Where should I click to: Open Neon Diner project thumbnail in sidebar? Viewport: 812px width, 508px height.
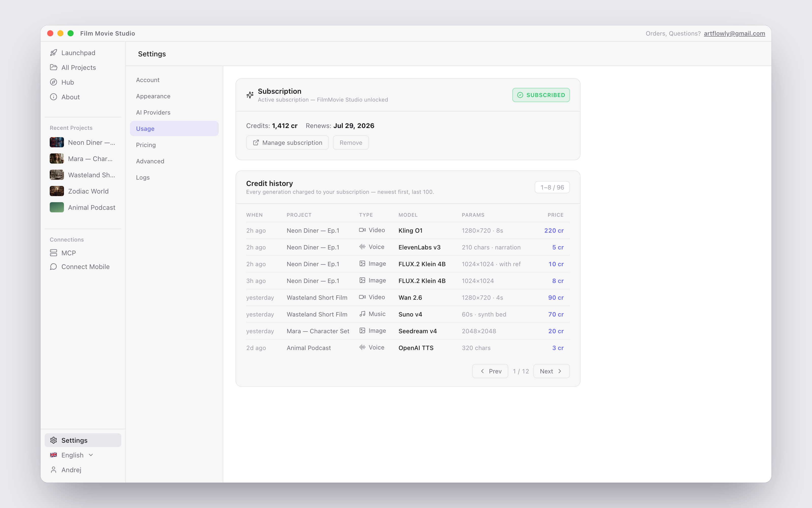[x=57, y=142]
